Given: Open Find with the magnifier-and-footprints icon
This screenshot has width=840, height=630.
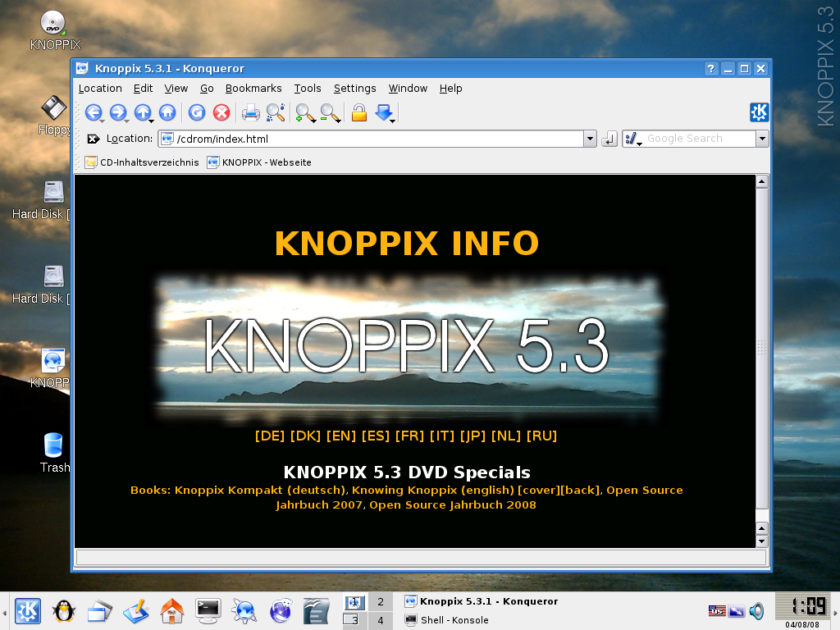Looking at the screenshot, I should point(276,112).
